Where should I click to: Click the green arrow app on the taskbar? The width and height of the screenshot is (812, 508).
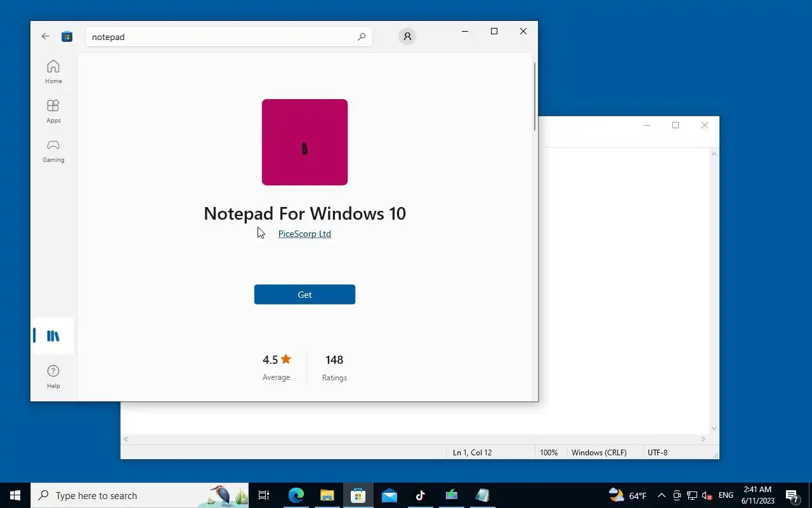click(451, 495)
